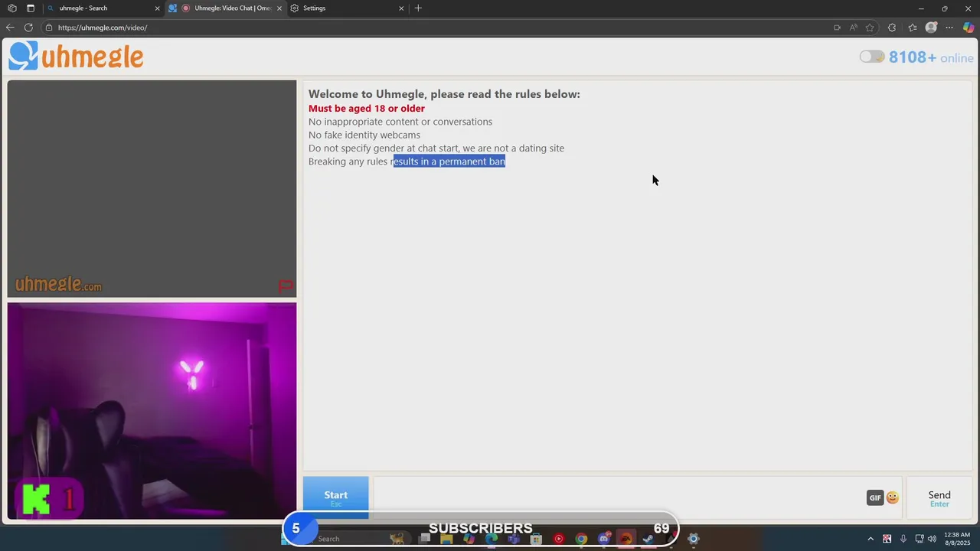Add this page to favorites star
Image resolution: width=980 pixels, height=551 pixels.
tap(870, 28)
